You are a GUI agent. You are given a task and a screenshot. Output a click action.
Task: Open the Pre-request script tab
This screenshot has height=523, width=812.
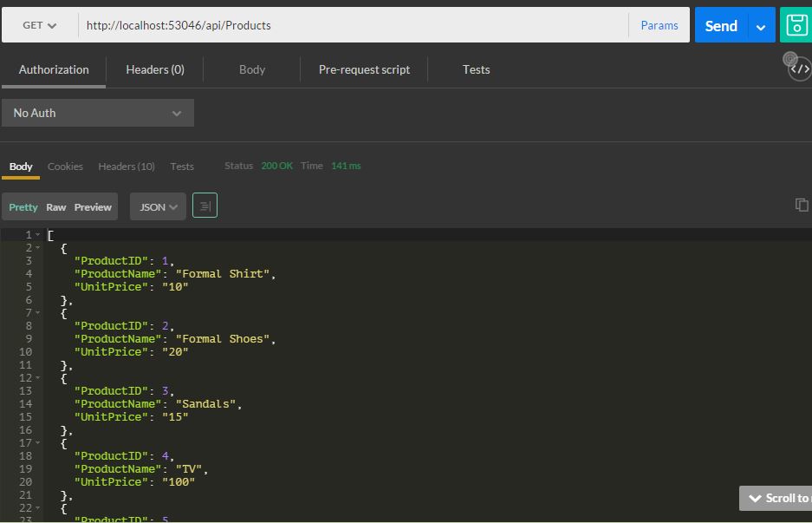(364, 69)
